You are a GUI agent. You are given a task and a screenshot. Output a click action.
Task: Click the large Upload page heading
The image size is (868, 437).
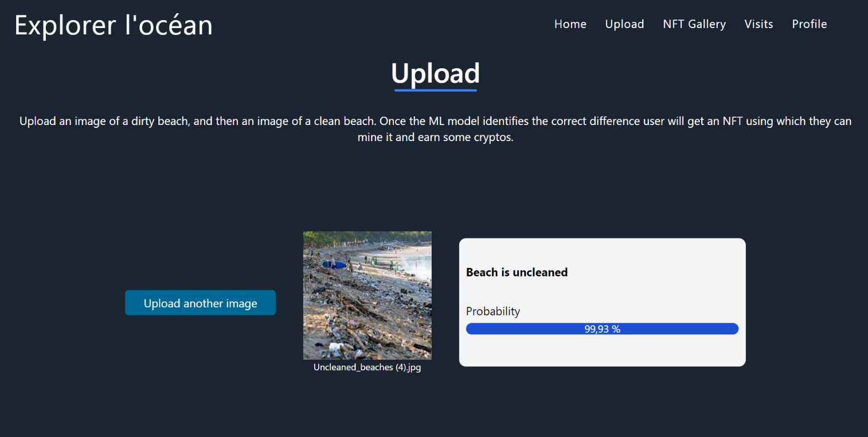pyautogui.click(x=435, y=74)
